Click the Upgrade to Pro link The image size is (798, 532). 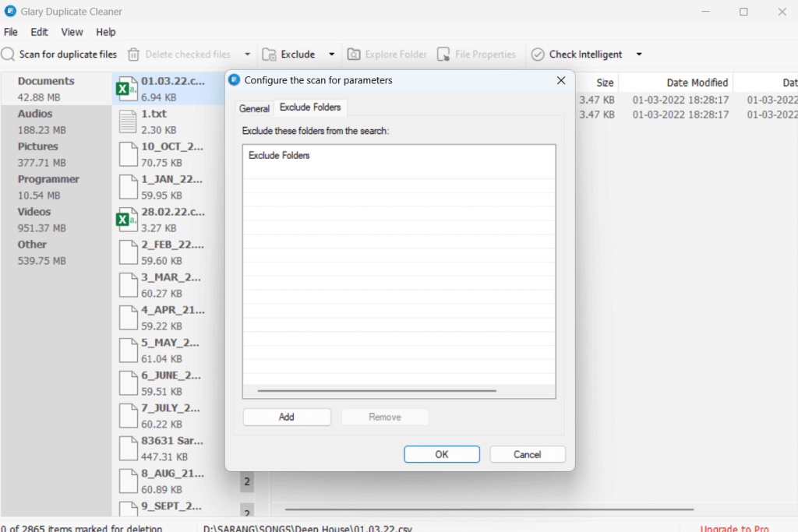coord(734,528)
